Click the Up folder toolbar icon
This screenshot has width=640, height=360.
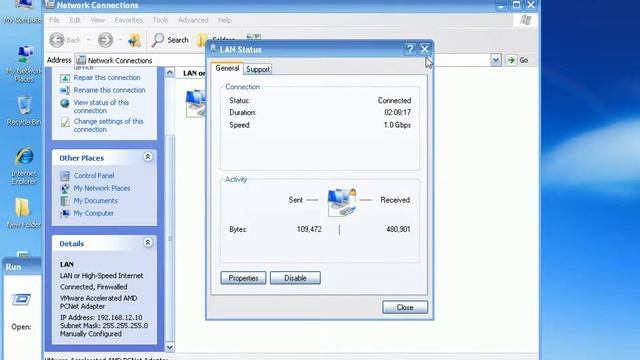point(134,40)
